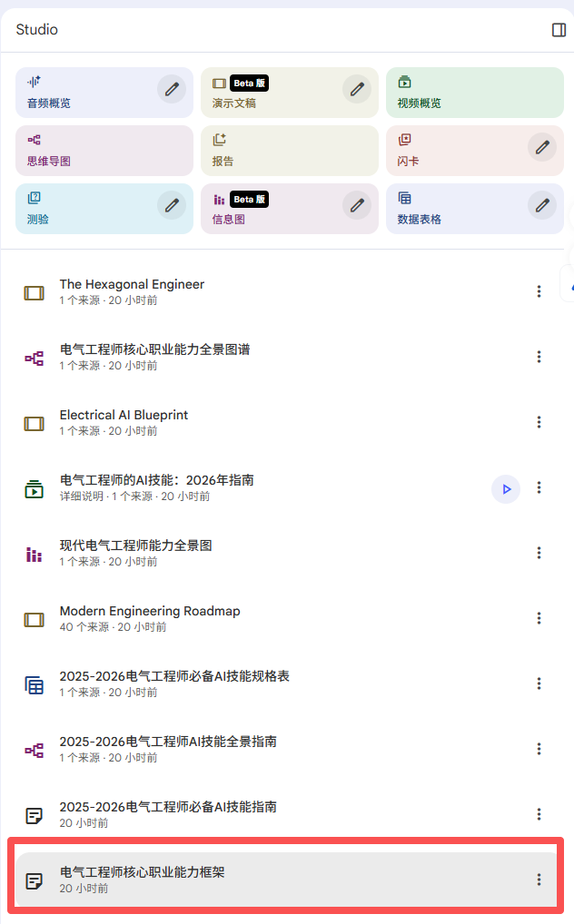Open 2025-2026电气工程师必备AI技能规格表 data table
Image resolution: width=574 pixels, height=924 pixels.
tap(286, 684)
